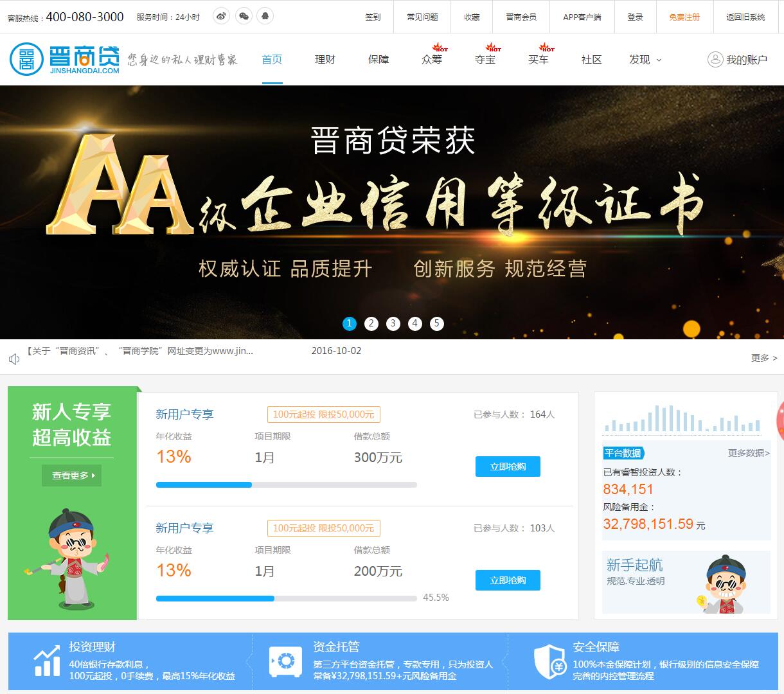This screenshot has height=694, width=784.
Task: Open the 买车 navigation tab
Action: 539,60
